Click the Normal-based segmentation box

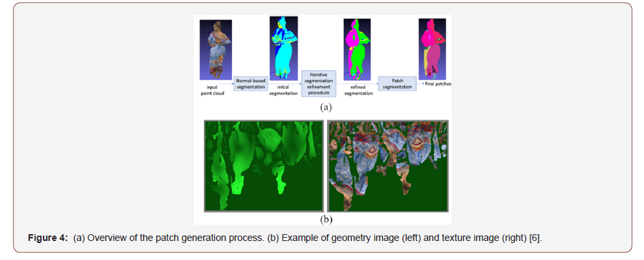(250, 83)
